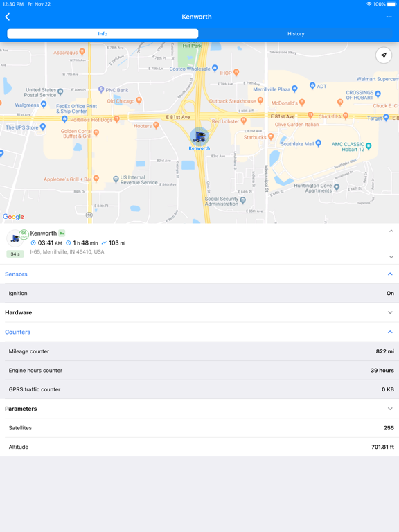Go back using the back arrow
The height and width of the screenshot is (532, 399).
[8, 17]
